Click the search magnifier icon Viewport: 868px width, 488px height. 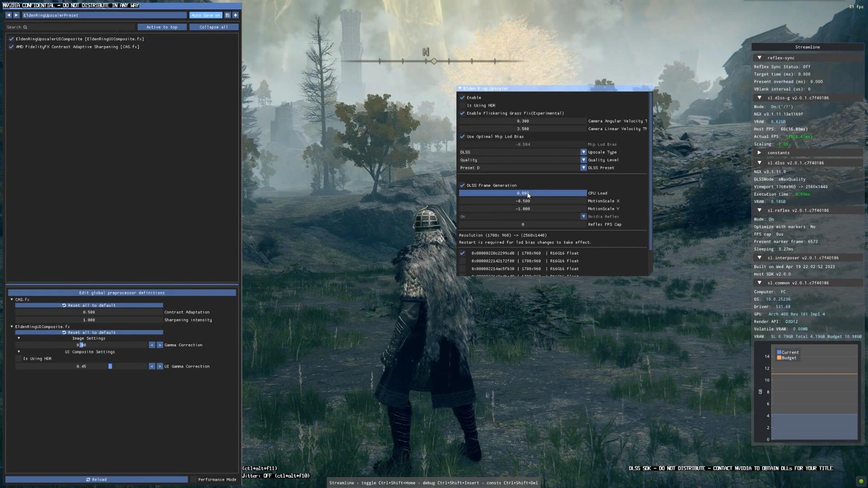click(25, 27)
